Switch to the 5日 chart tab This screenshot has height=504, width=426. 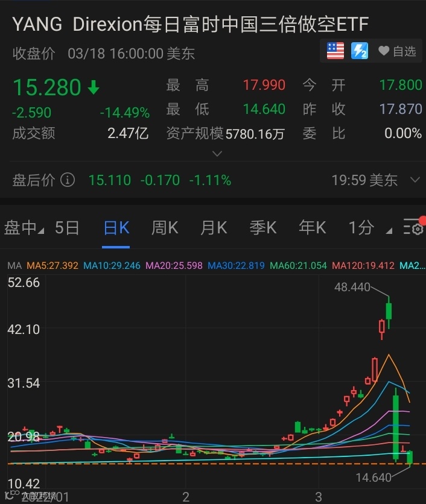tap(67, 228)
